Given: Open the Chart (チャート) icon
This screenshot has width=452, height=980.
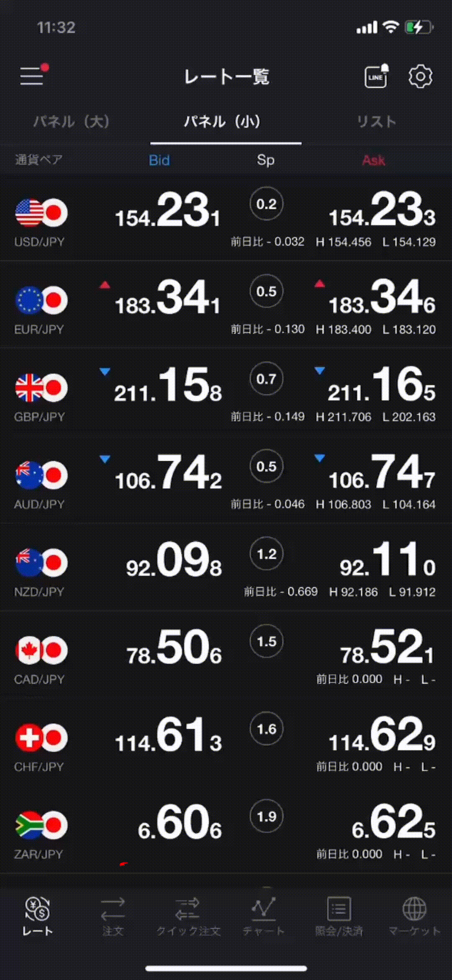Looking at the screenshot, I should tap(264, 916).
